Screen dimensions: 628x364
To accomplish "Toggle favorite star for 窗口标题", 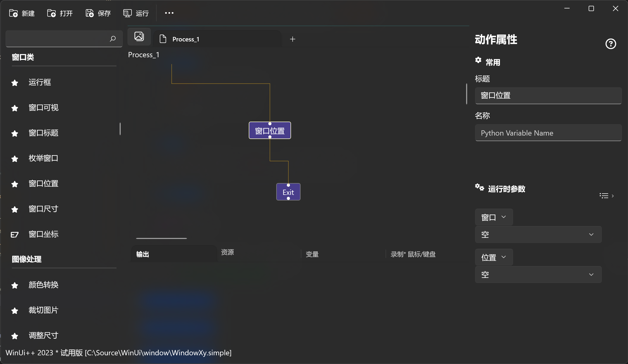I will click(x=15, y=133).
